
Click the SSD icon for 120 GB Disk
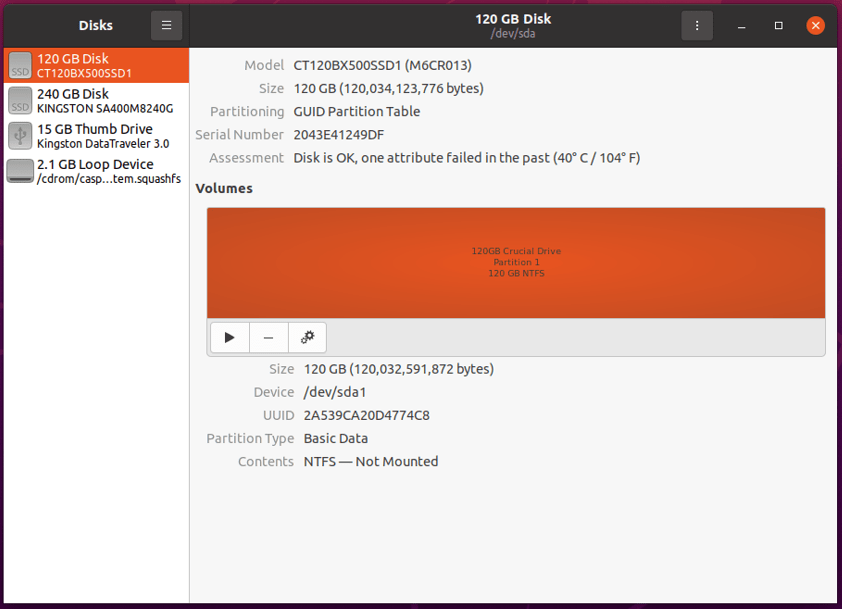[x=20, y=66]
